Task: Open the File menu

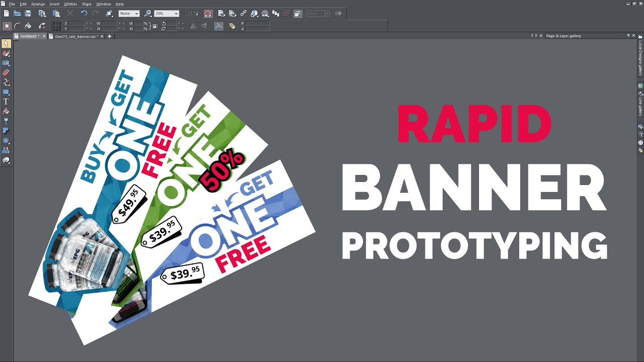Action: [x=12, y=4]
